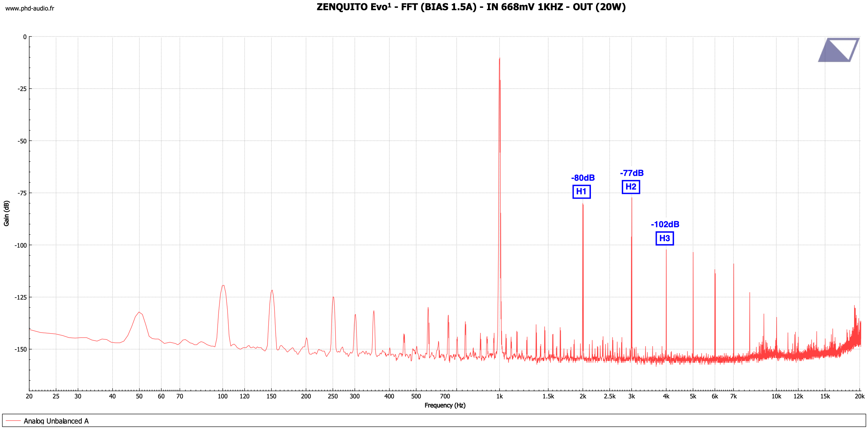This screenshot has height=429, width=868.
Task: Click the 12k frequency axis tick label
Action: 798,396
